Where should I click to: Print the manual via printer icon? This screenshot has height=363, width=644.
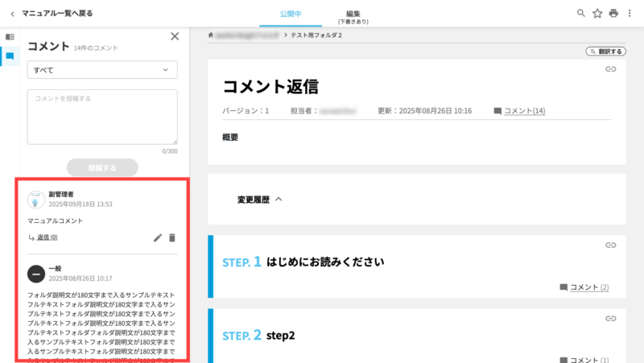point(613,14)
